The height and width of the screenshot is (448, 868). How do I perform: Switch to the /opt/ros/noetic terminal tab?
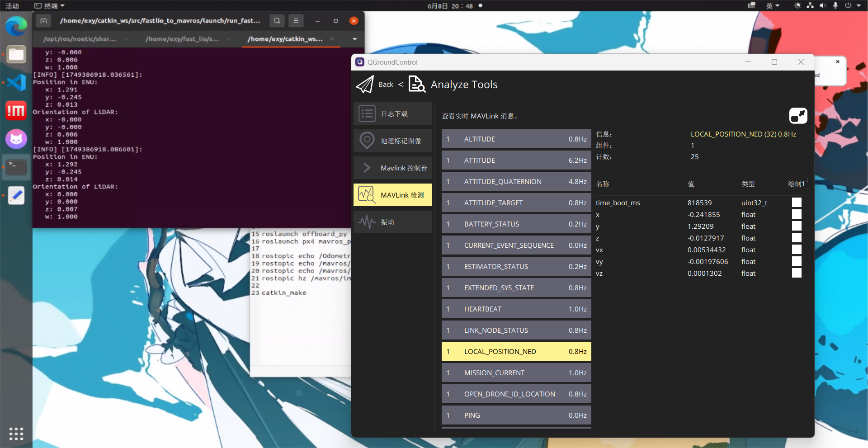tap(80, 39)
